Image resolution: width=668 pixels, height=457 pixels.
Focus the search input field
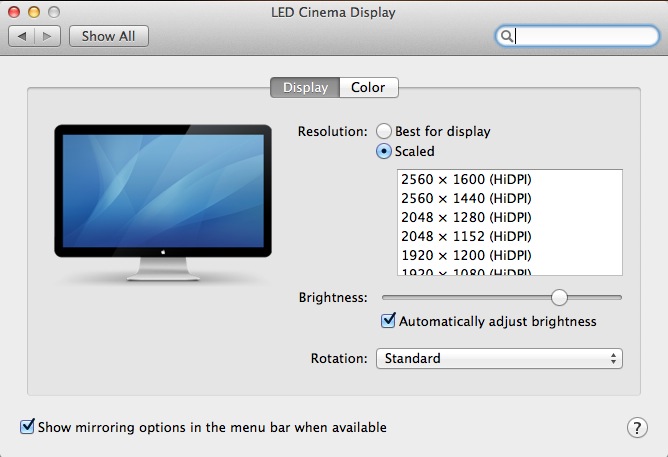pyautogui.click(x=577, y=36)
